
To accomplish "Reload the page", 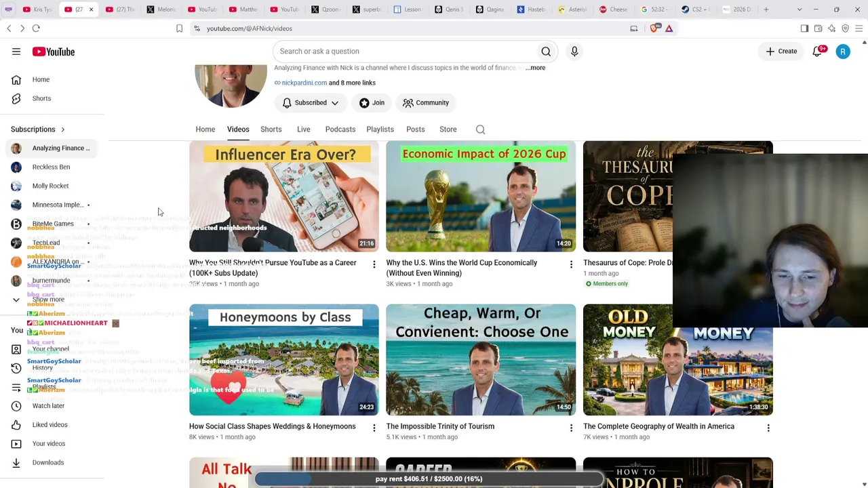I will click(36, 28).
